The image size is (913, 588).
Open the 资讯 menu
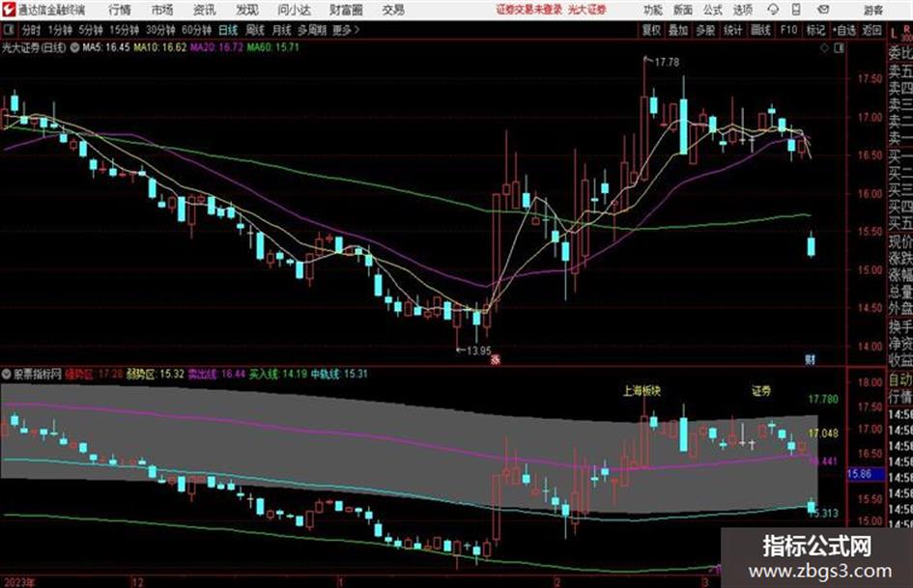(204, 10)
